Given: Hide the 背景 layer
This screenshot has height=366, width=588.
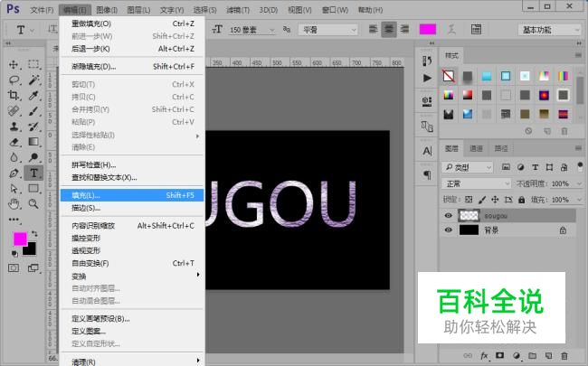Looking at the screenshot, I should point(448,230).
